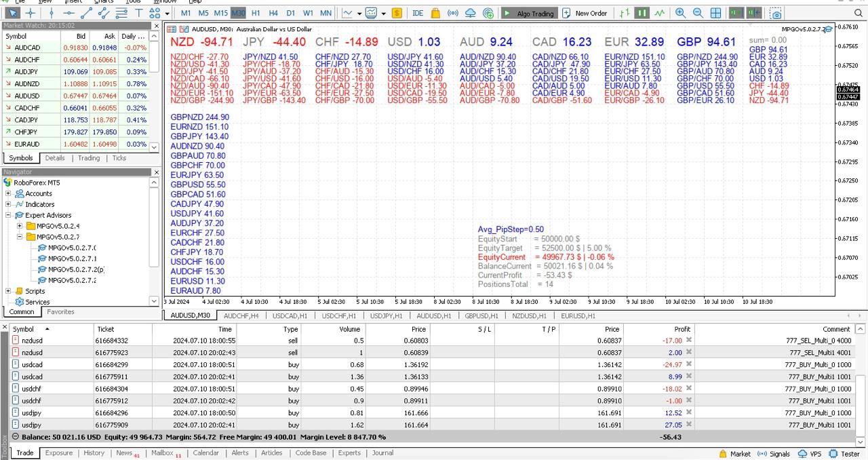Open Navigator Favorites tab

tap(61, 312)
